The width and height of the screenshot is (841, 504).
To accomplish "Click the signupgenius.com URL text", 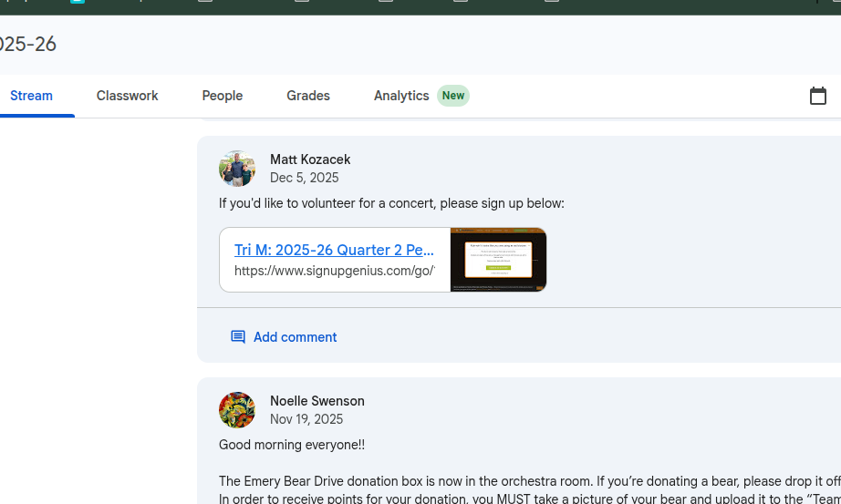I will pyautogui.click(x=334, y=271).
